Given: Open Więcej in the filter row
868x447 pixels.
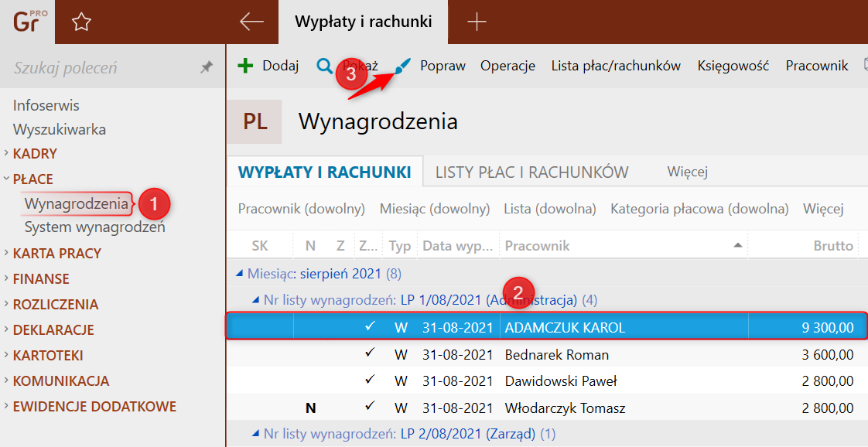Looking at the screenshot, I should (x=823, y=209).
